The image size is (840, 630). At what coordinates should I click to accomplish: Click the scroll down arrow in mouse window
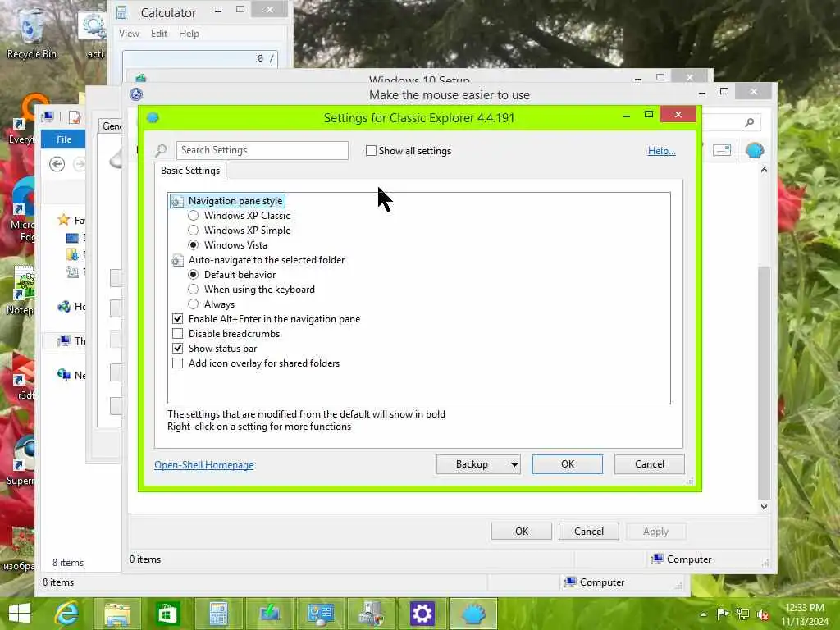point(764,506)
